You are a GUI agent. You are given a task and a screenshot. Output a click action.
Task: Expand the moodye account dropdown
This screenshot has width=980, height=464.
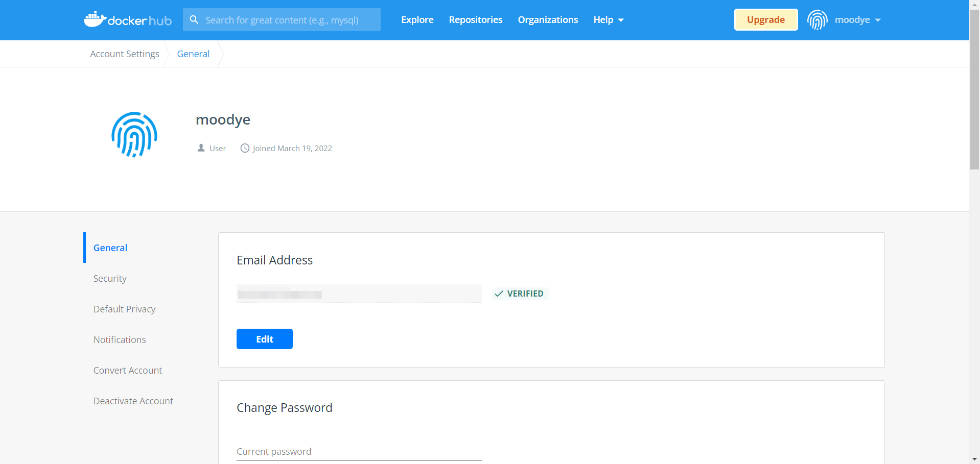pyautogui.click(x=857, y=20)
